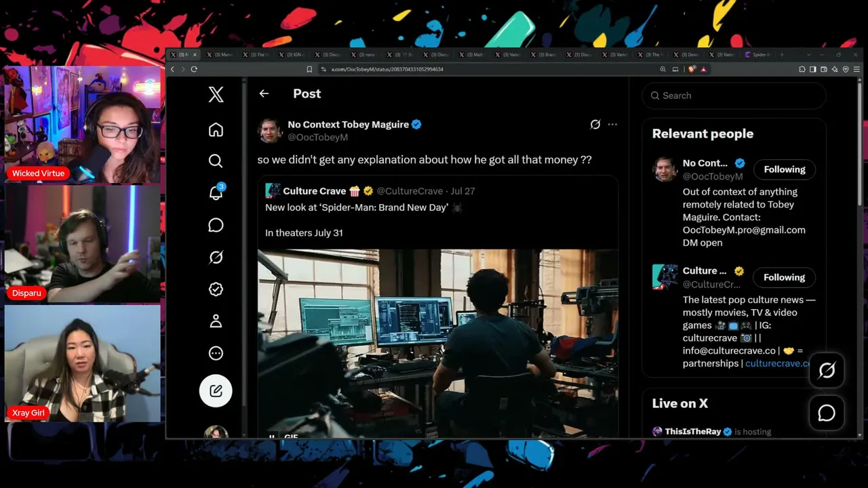
Task: Close the active X browser tab
Action: pos(195,54)
